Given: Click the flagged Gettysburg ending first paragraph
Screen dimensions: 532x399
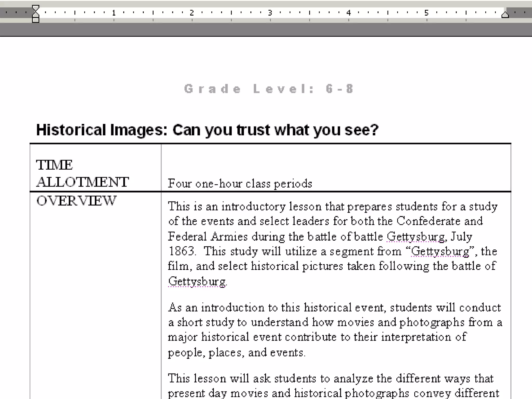Looking at the screenshot, I should tap(197, 282).
